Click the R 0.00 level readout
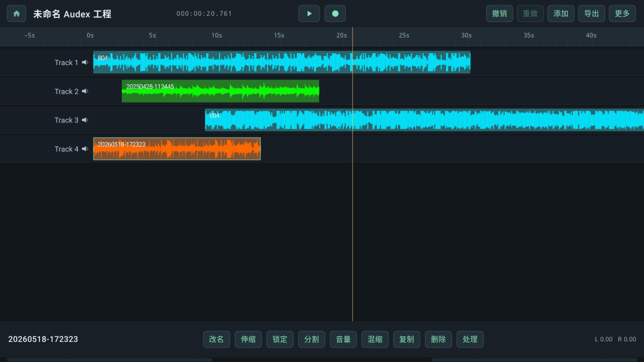 [627, 339]
